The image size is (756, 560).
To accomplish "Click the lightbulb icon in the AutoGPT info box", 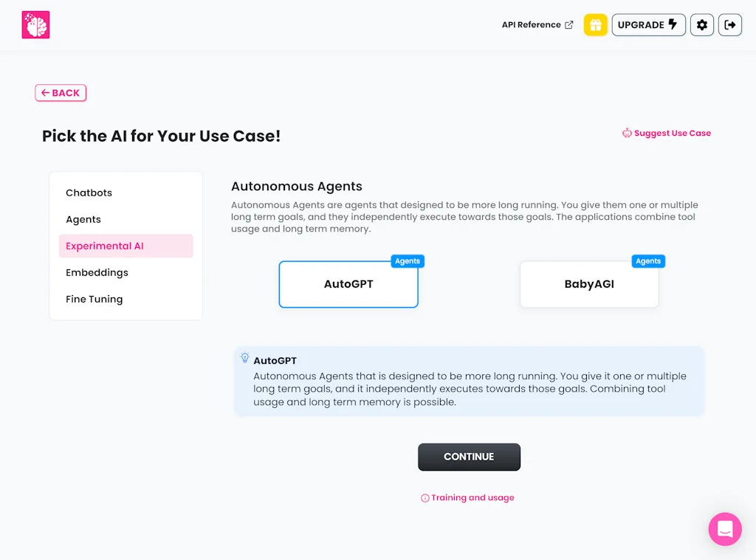I will pos(244,357).
